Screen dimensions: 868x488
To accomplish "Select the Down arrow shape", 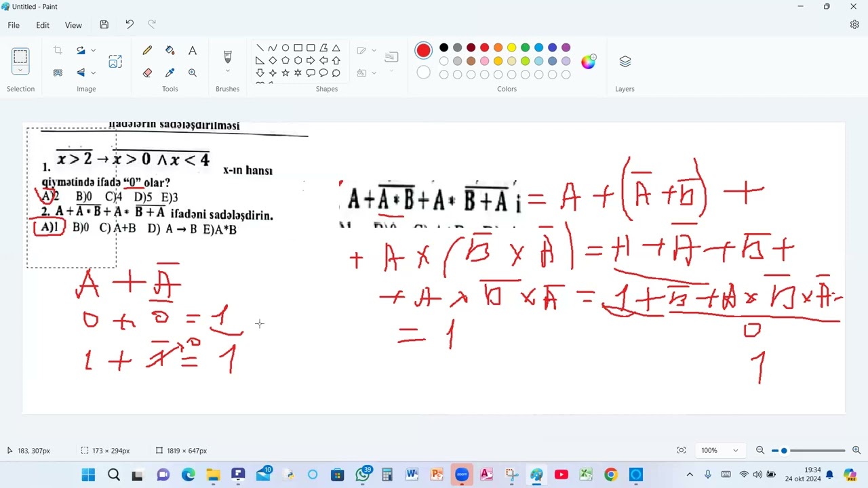I will (x=260, y=73).
